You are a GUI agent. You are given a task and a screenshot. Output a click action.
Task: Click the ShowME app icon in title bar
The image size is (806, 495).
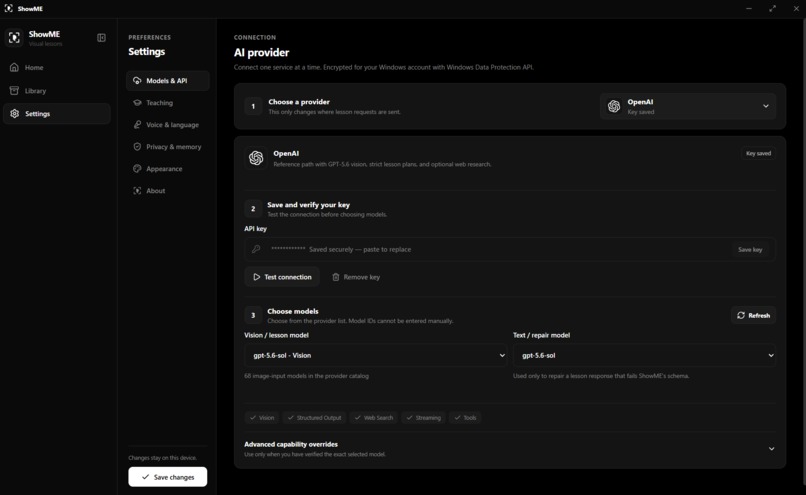[8, 9]
